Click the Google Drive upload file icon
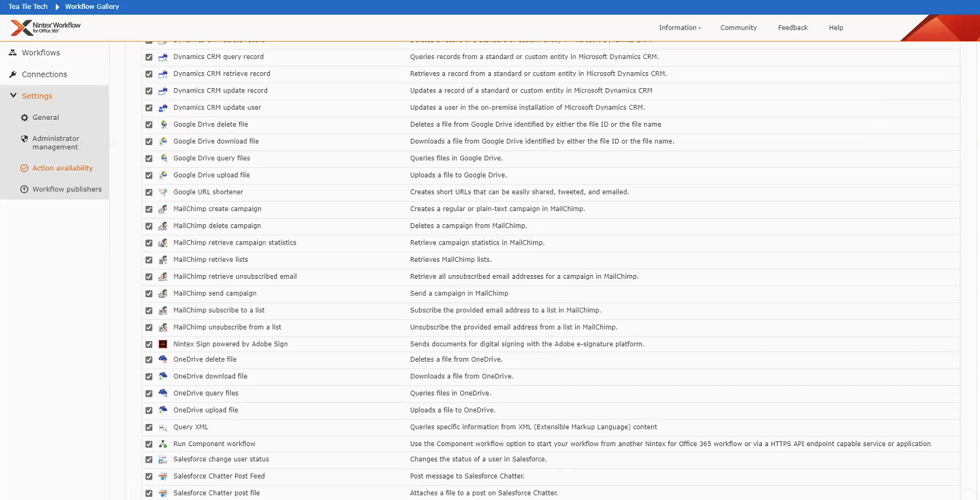The width and height of the screenshot is (980, 500). point(163,176)
